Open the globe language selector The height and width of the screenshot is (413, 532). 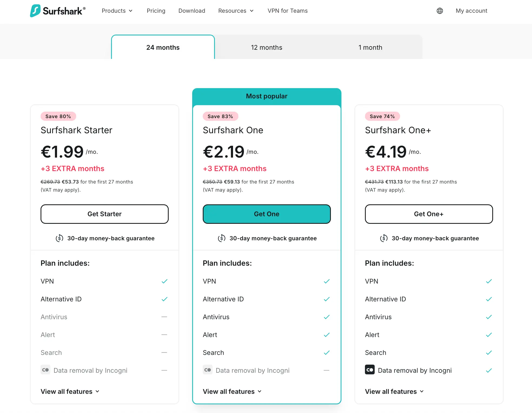click(440, 11)
